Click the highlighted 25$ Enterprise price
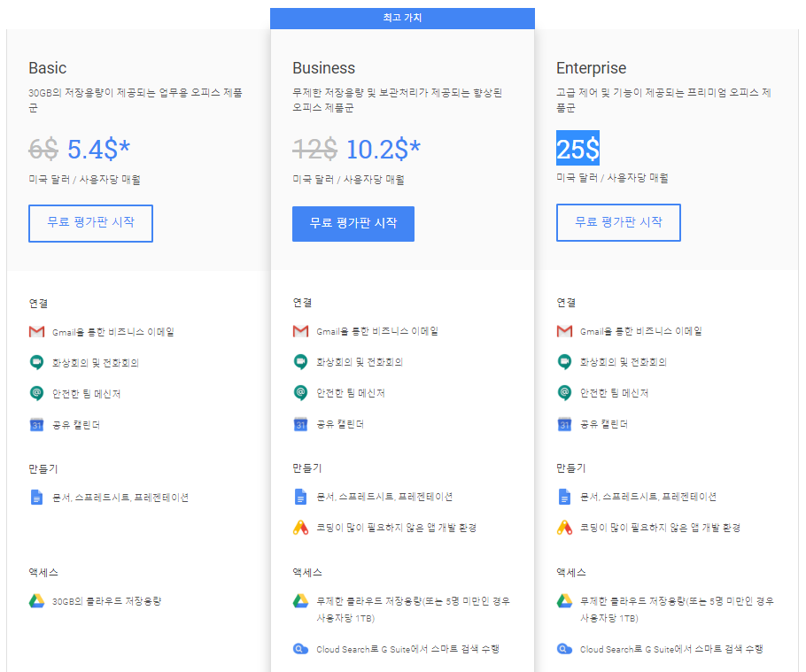 point(577,149)
